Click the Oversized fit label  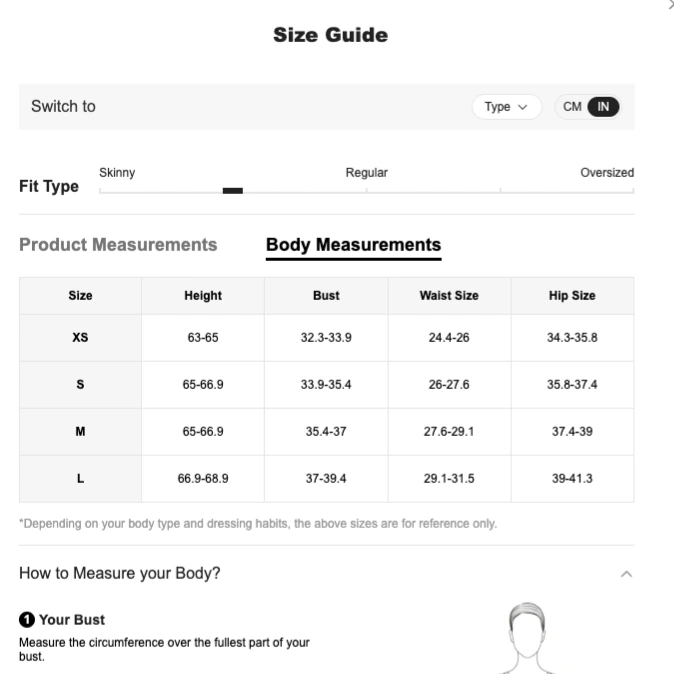tap(607, 172)
